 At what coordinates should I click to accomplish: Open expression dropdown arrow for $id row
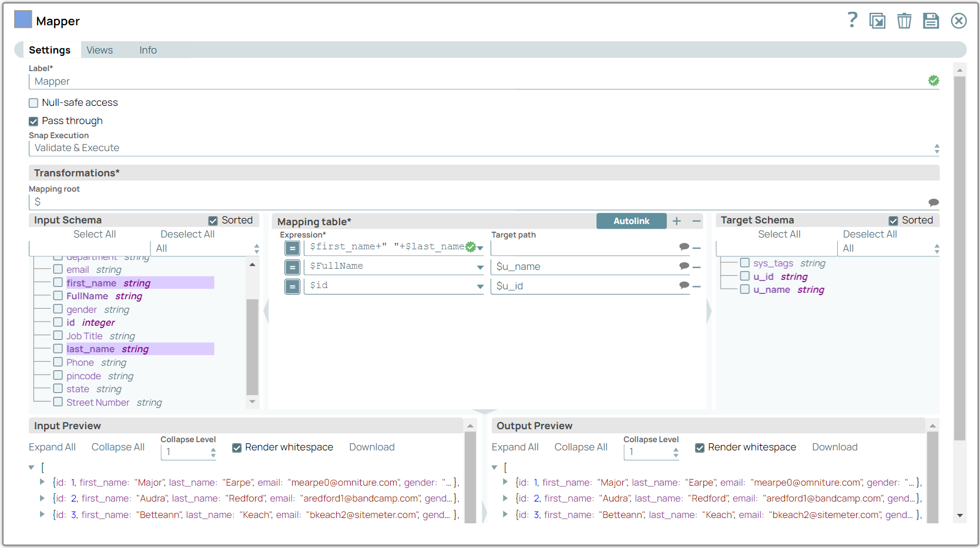pos(480,286)
